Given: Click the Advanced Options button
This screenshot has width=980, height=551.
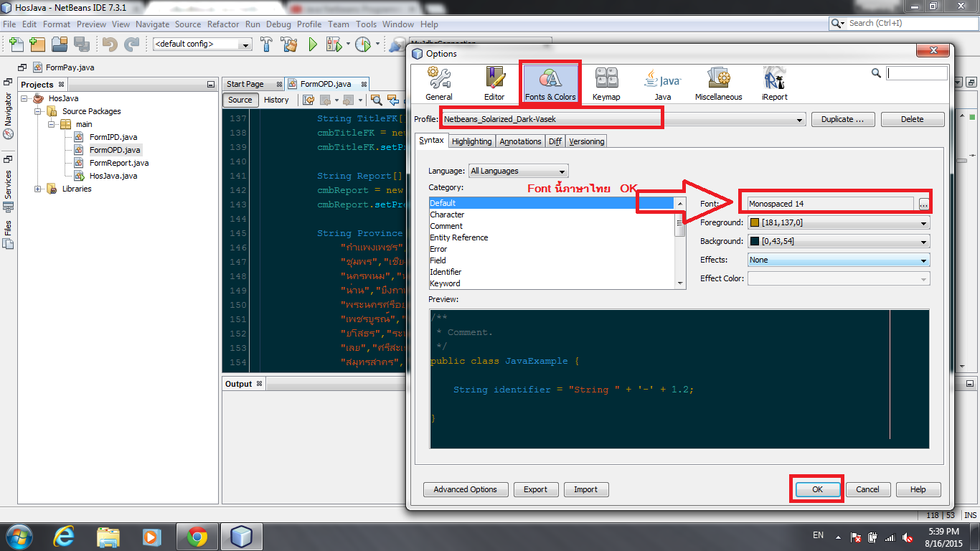Looking at the screenshot, I should click(x=466, y=489).
